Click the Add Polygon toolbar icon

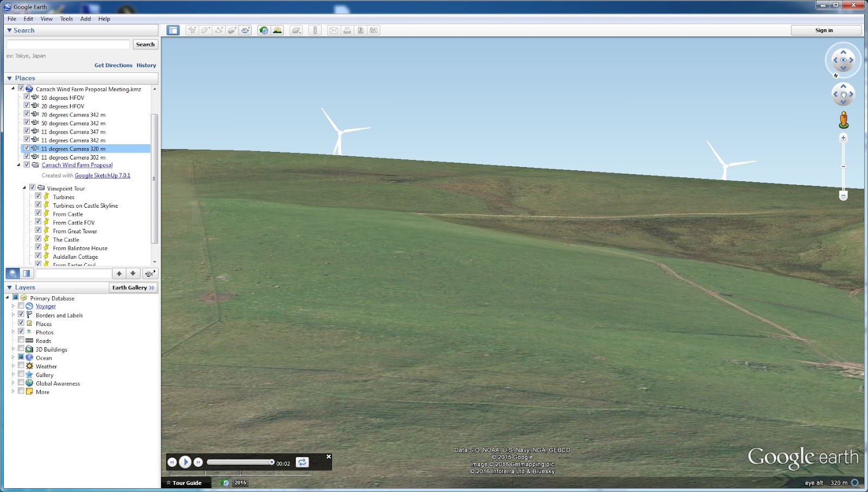click(x=206, y=30)
